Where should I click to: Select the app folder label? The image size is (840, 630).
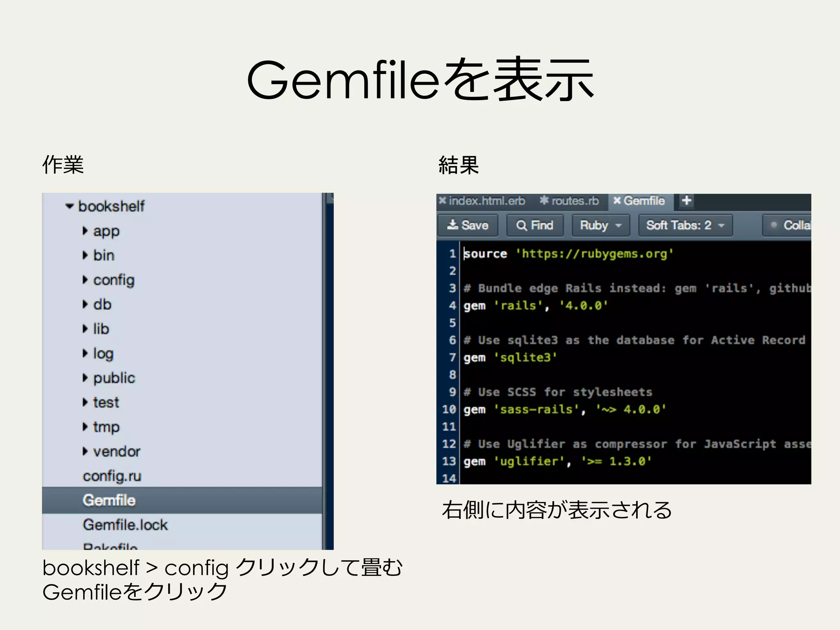[x=106, y=231]
